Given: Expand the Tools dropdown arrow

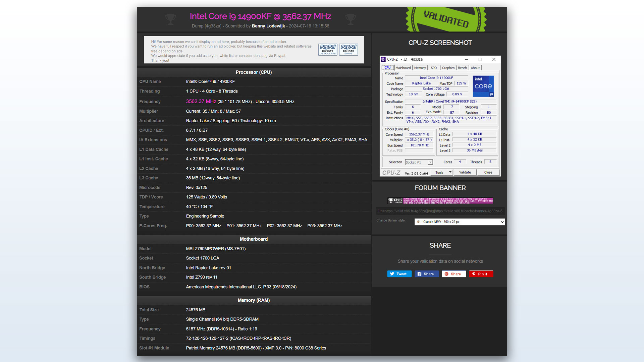Looking at the screenshot, I should pyautogui.click(x=450, y=172).
